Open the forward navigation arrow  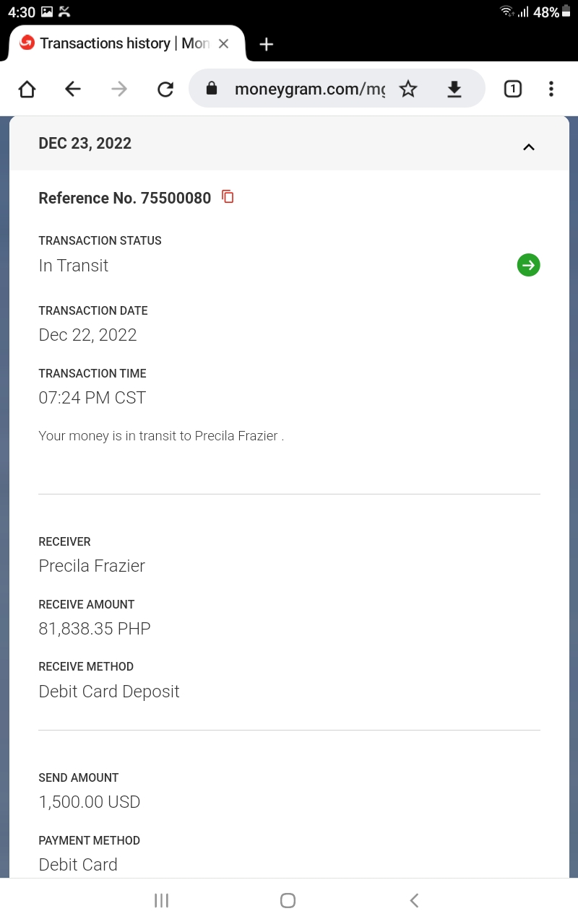coord(118,89)
